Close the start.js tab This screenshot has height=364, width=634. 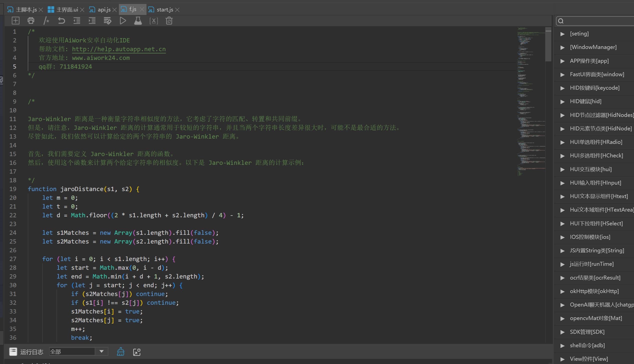[x=177, y=10]
